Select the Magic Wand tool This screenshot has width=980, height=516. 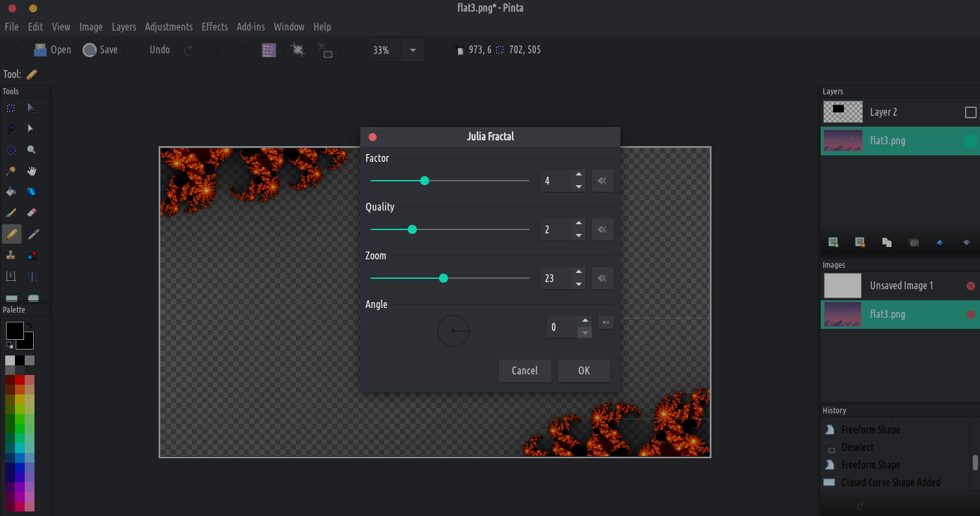(11, 171)
